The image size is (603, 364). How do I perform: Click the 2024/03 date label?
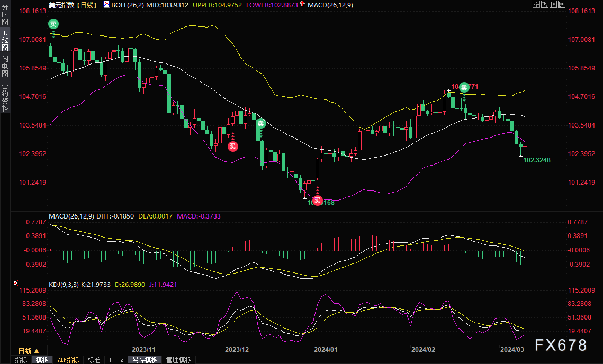point(512,349)
